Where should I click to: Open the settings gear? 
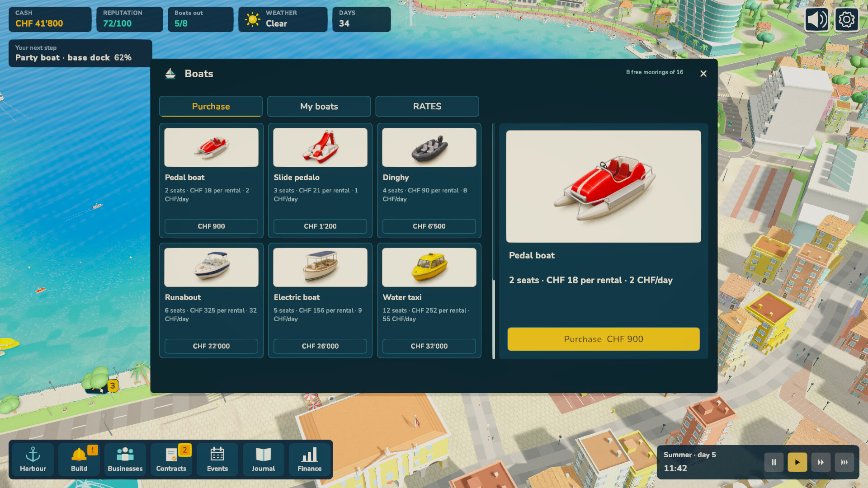847,20
